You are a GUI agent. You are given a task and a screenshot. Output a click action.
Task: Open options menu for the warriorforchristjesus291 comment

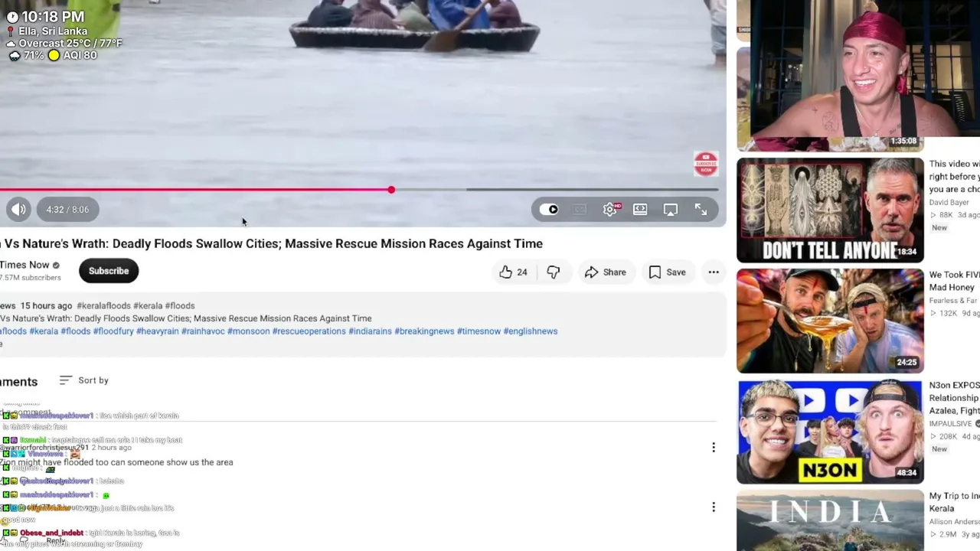point(714,448)
